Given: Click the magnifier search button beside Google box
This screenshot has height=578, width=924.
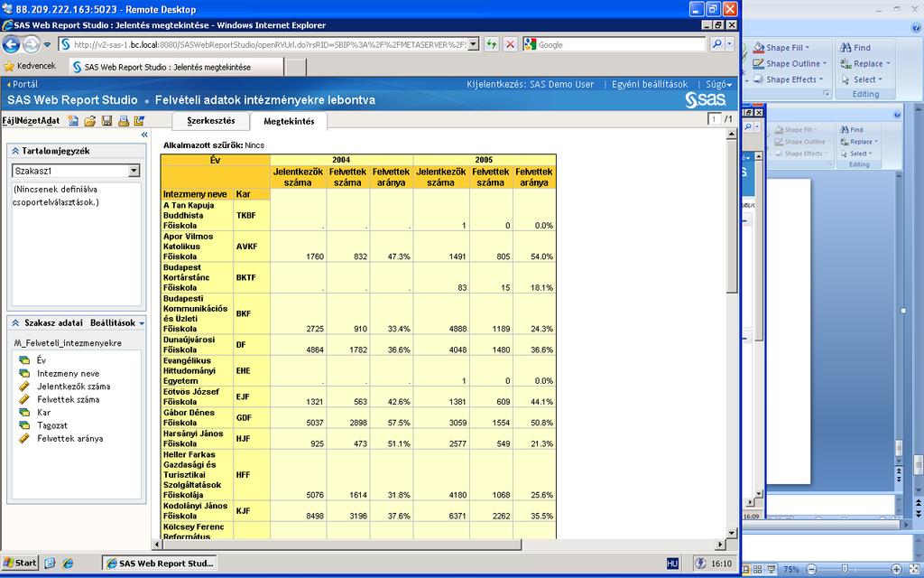Looking at the screenshot, I should pyautogui.click(x=716, y=44).
